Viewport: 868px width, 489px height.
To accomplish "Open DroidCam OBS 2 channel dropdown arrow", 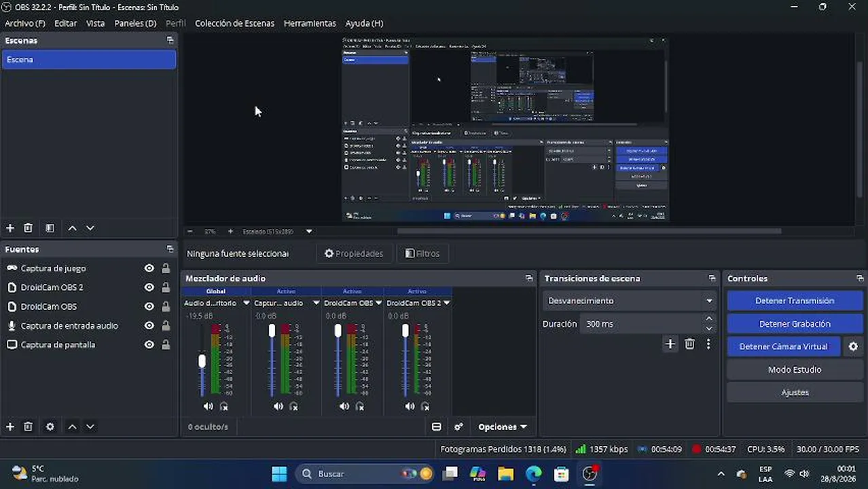I will 446,303.
